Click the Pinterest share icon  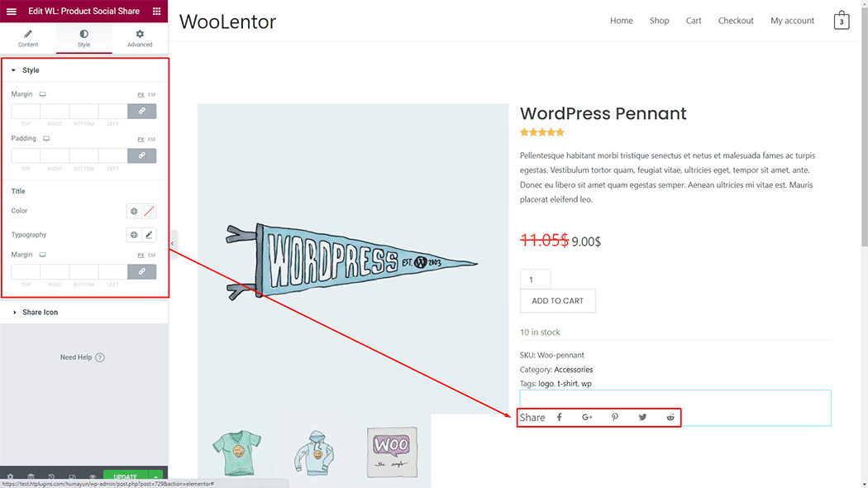(615, 418)
